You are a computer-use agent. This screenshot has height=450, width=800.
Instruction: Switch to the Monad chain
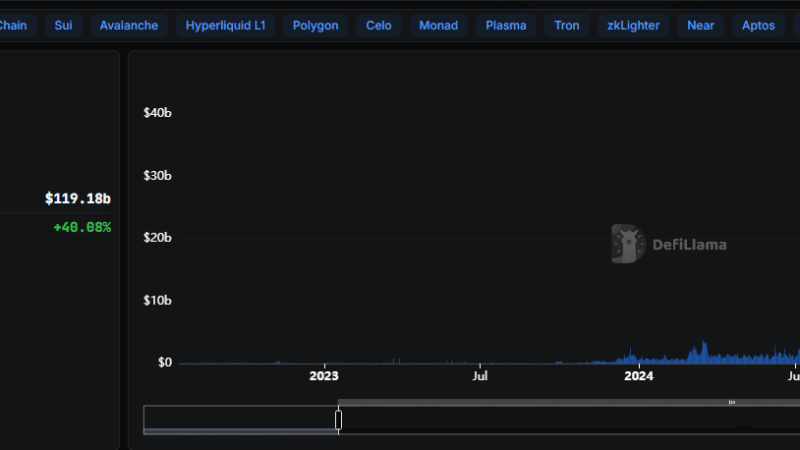pyautogui.click(x=438, y=26)
